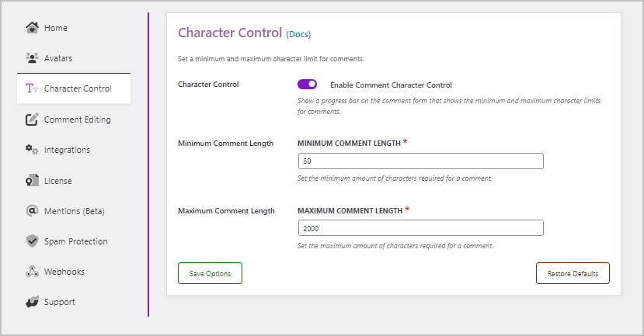Click the 'Show a progress bar' description text
The height and width of the screenshot is (336, 644).
tap(449, 106)
